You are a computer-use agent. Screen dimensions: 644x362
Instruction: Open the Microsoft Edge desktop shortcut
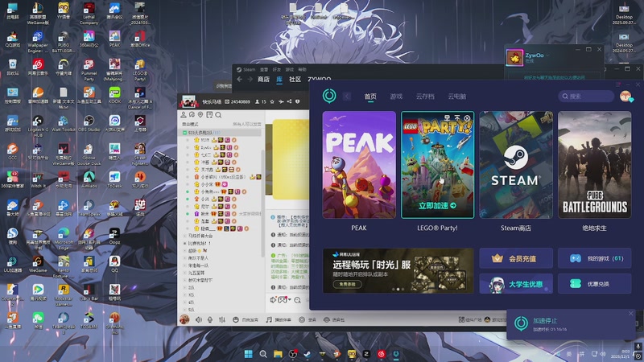tap(64, 238)
